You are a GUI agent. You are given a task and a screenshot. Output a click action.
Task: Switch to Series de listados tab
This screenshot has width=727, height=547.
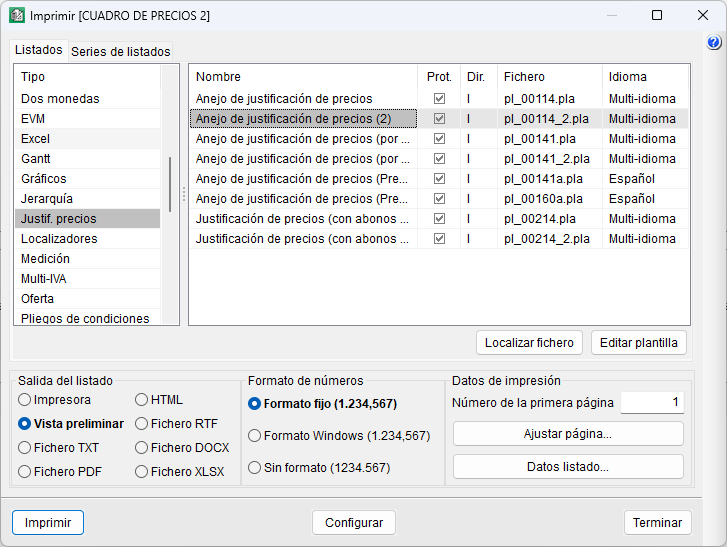click(x=120, y=52)
